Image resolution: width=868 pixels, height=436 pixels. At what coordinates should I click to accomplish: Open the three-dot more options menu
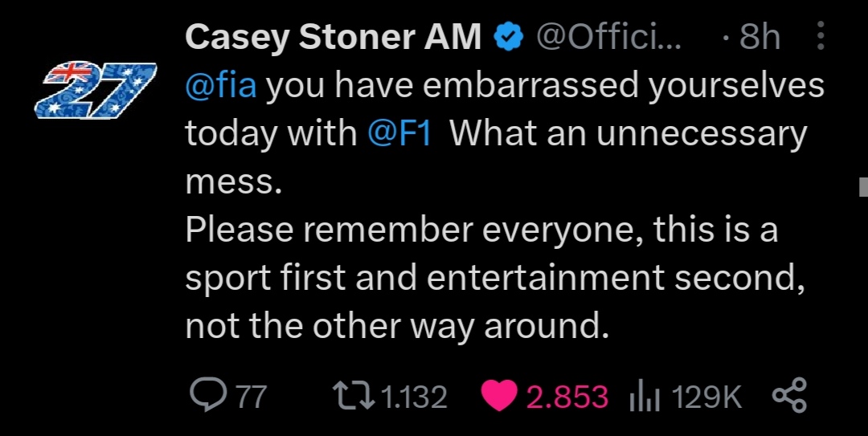click(x=821, y=36)
